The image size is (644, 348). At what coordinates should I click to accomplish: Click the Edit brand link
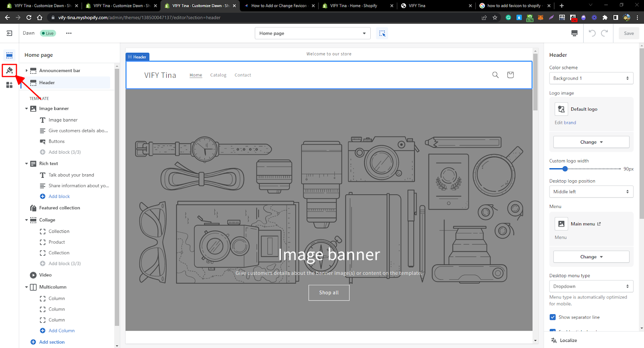point(565,123)
